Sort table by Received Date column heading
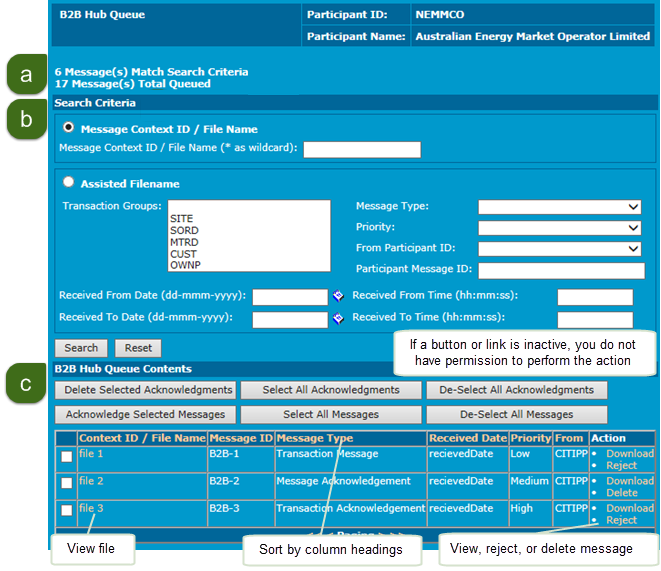Viewport: 661px width, 571px height. (x=467, y=439)
